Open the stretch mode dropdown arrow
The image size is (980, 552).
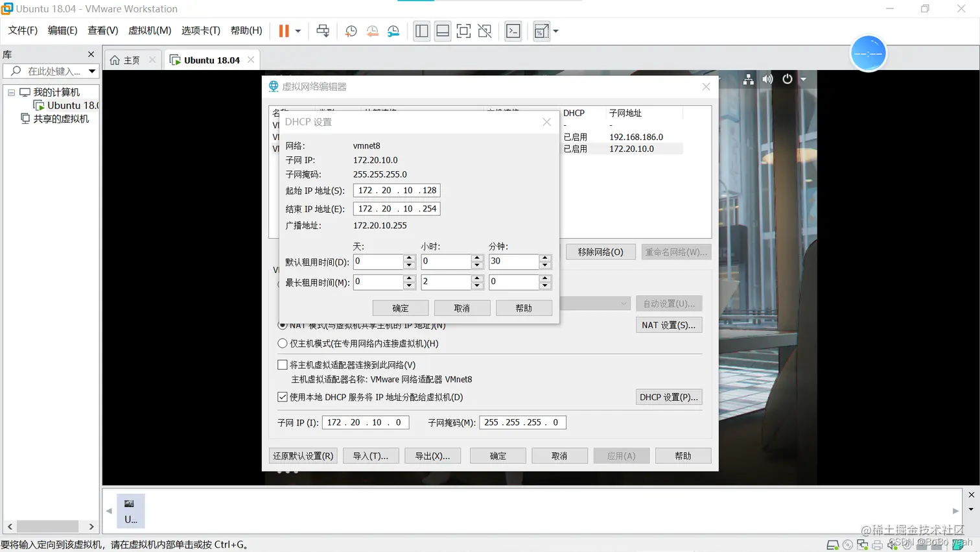click(555, 31)
